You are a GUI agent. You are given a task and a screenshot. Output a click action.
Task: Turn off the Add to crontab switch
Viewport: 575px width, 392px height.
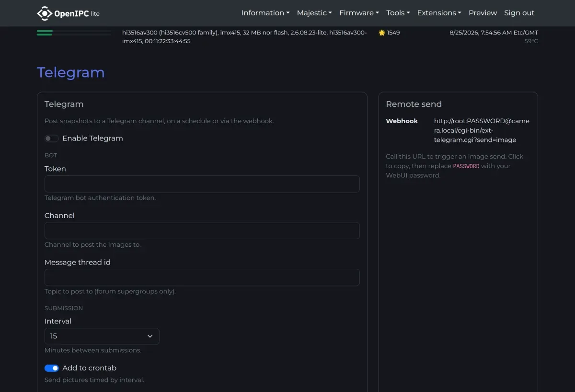52,368
